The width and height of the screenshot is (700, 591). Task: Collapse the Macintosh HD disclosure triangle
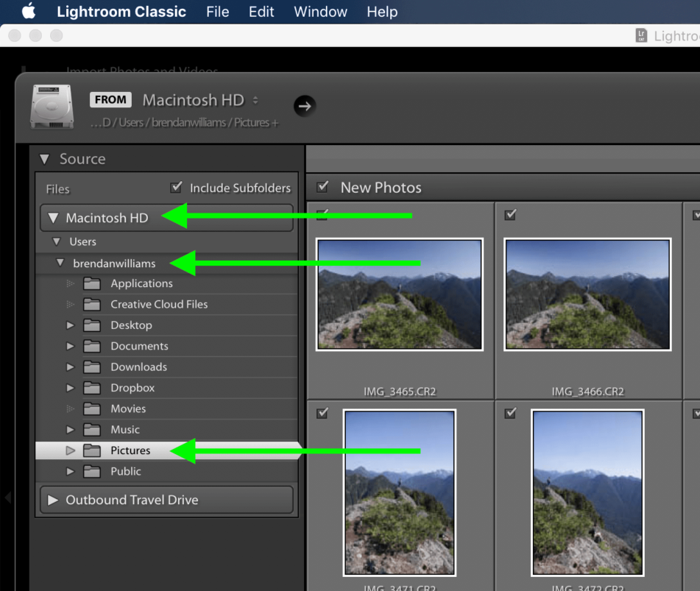[x=52, y=217]
